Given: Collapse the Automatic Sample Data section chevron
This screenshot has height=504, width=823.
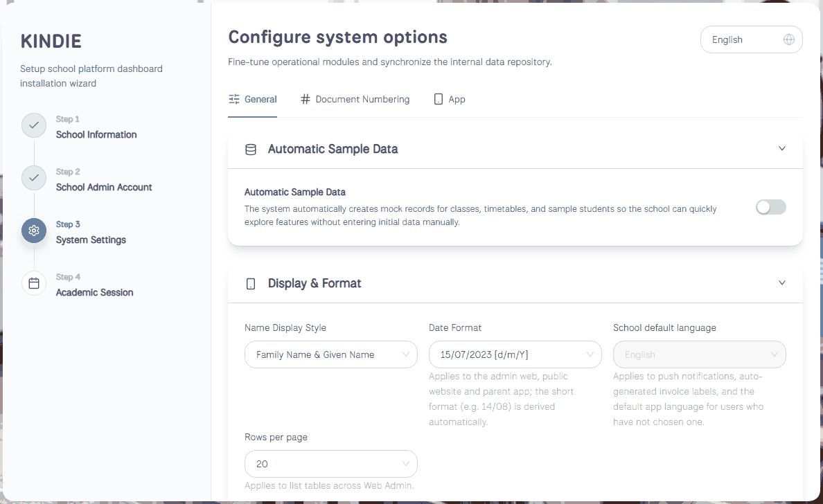Looking at the screenshot, I should click(781, 148).
